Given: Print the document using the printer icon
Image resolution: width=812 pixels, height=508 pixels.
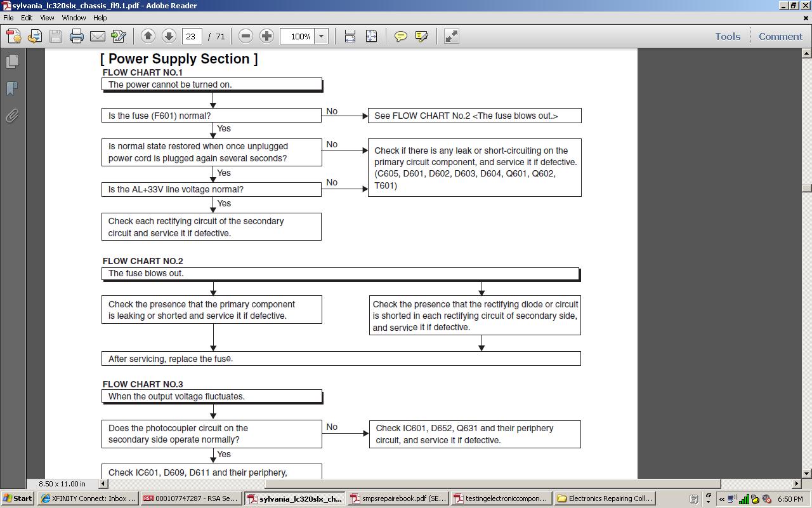Looking at the screenshot, I should point(77,36).
